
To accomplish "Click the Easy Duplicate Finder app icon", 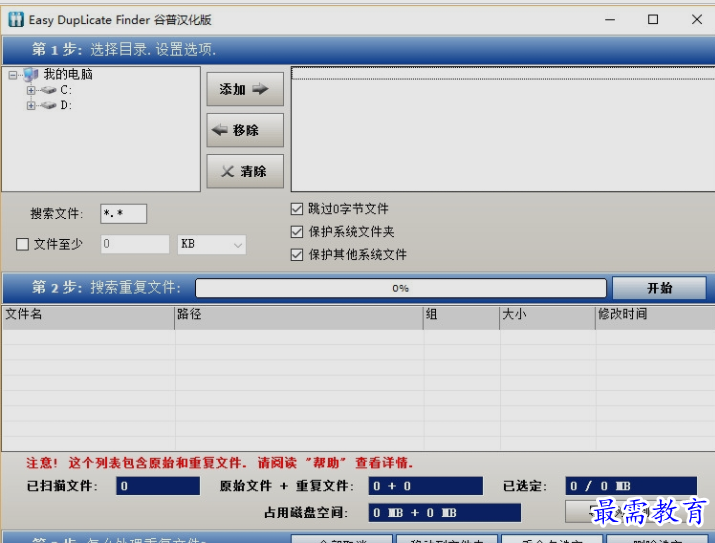I will pyautogui.click(x=16, y=19).
